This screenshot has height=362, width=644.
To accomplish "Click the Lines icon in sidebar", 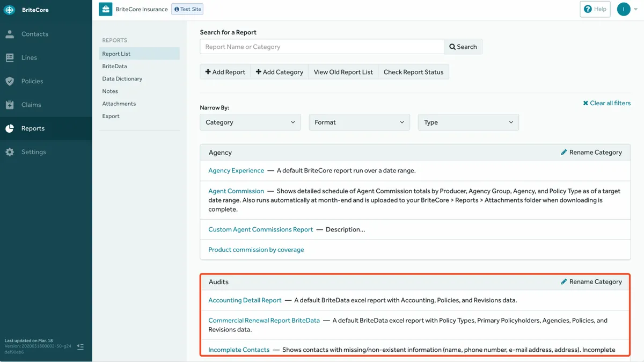I will 10,57.
